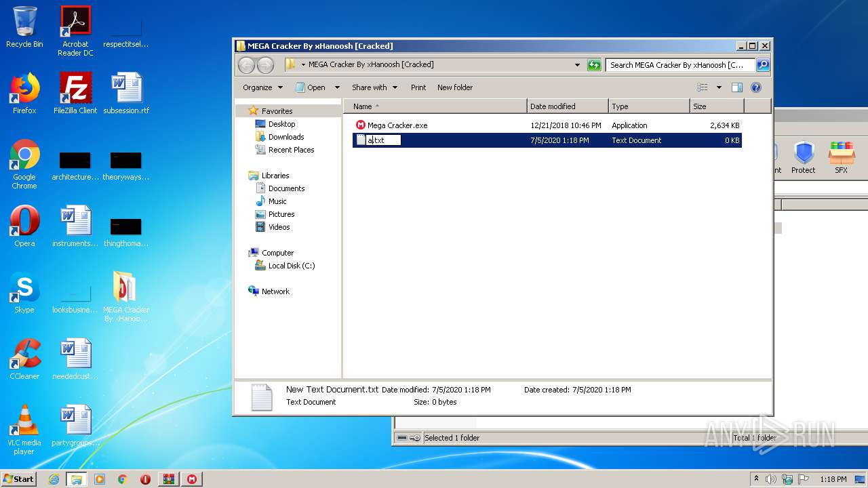Open Mega Cracker taskbar icon
Viewport: 868px width, 488px height.
(x=192, y=479)
